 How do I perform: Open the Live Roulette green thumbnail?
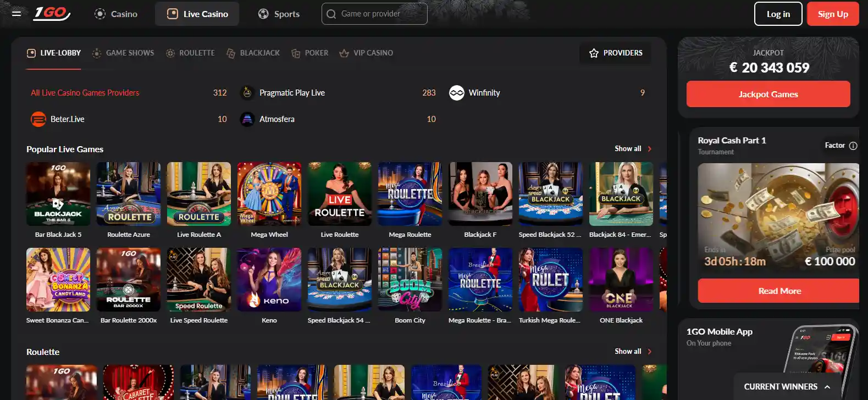coord(340,194)
